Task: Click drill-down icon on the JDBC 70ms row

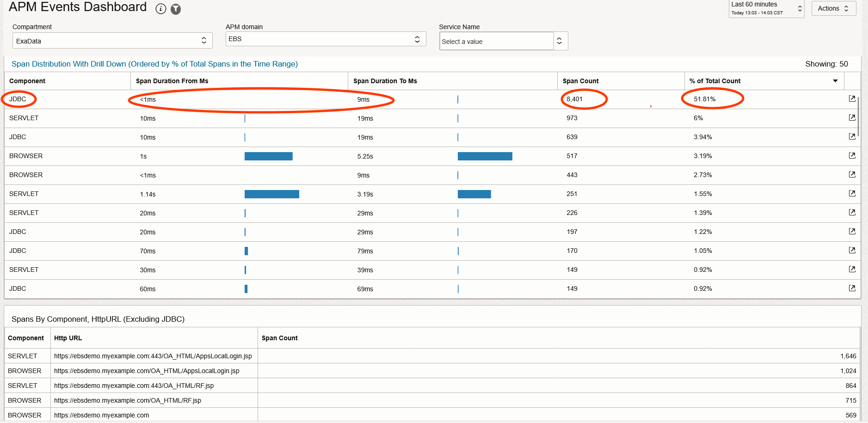Action: [852, 251]
